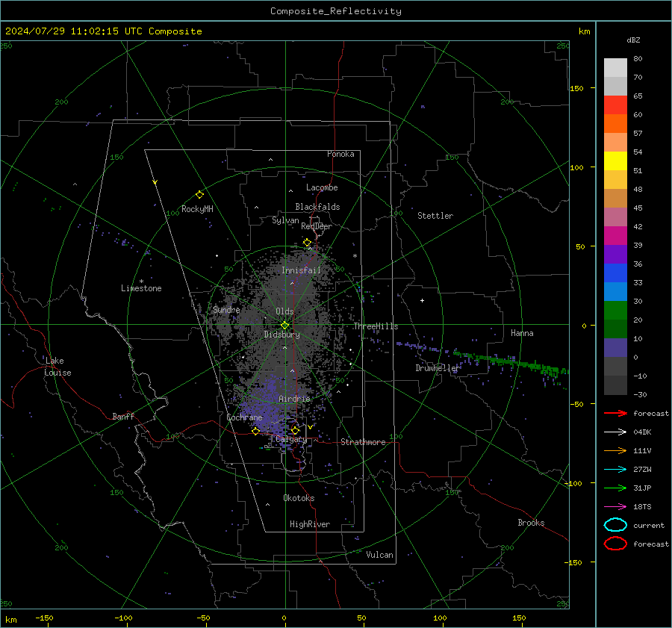
Task: Pick the slate-purple 0-10 dBZ swatch
Action: (x=615, y=348)
